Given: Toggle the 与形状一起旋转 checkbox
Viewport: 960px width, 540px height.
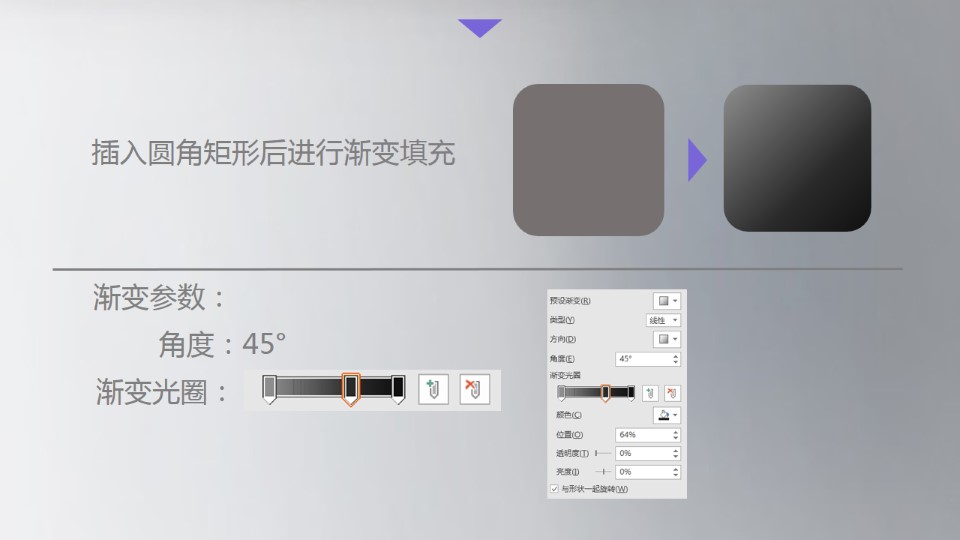Looking at the screenshot, I should 554,489.
